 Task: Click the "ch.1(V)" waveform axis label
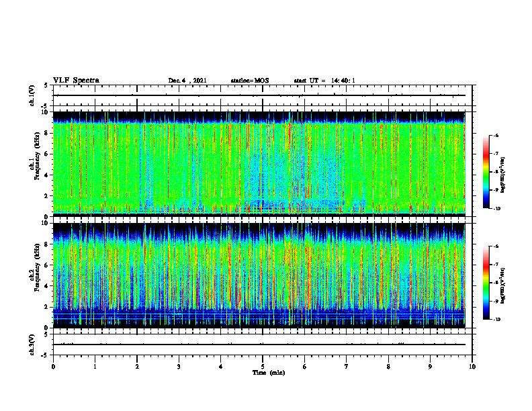pyautogui.click(x=32, y=95)
